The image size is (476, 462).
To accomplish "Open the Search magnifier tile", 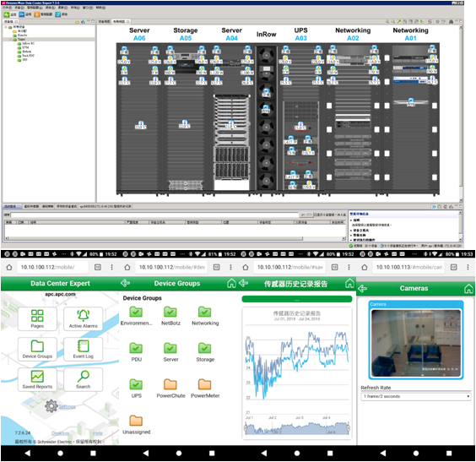I will pyautogui.click(x=84, y=379).
